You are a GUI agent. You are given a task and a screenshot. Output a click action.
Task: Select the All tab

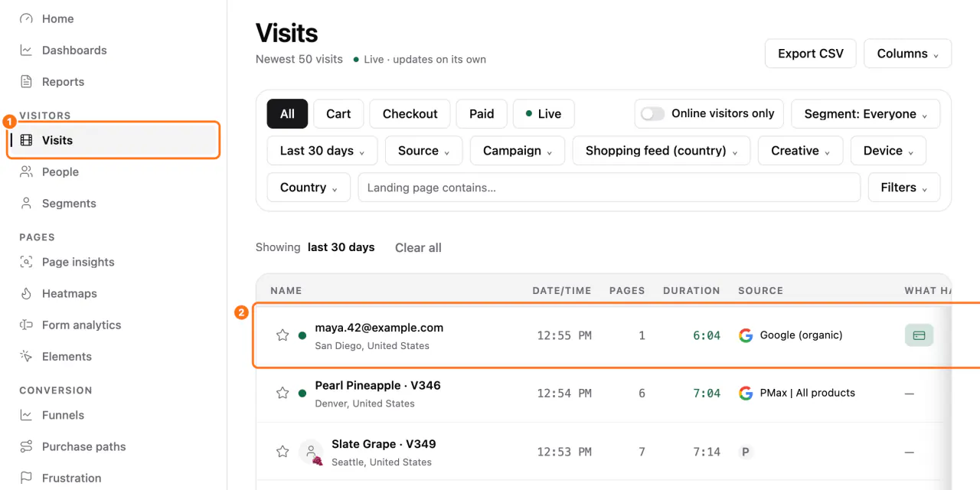click(x=287, y=114)
